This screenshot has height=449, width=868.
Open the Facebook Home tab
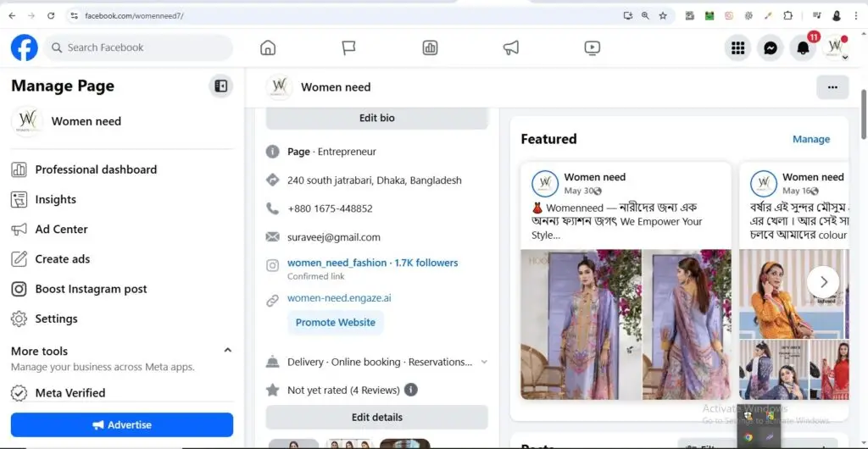click(x=268, y=48)
